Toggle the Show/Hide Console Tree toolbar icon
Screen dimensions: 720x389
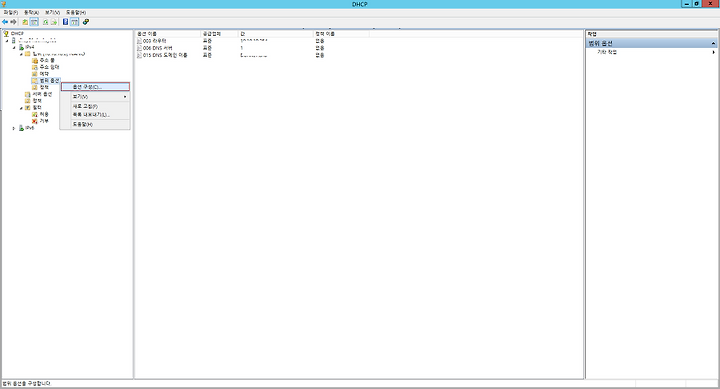(34, 22)
